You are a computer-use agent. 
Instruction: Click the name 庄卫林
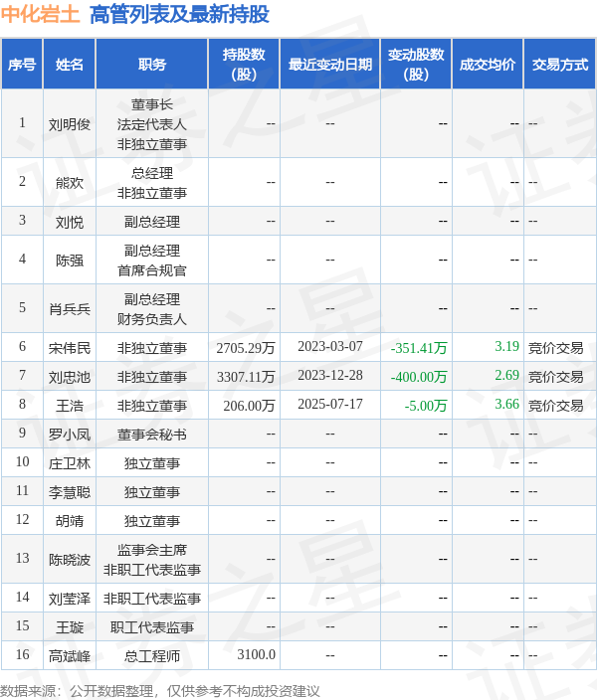[x=70, y=463]
